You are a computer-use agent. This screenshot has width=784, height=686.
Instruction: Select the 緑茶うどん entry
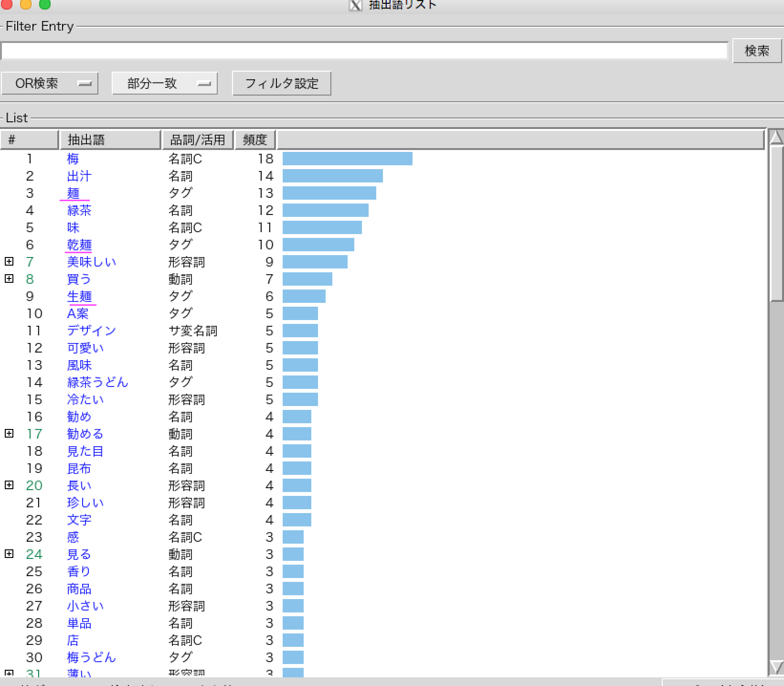pos(98,382)
